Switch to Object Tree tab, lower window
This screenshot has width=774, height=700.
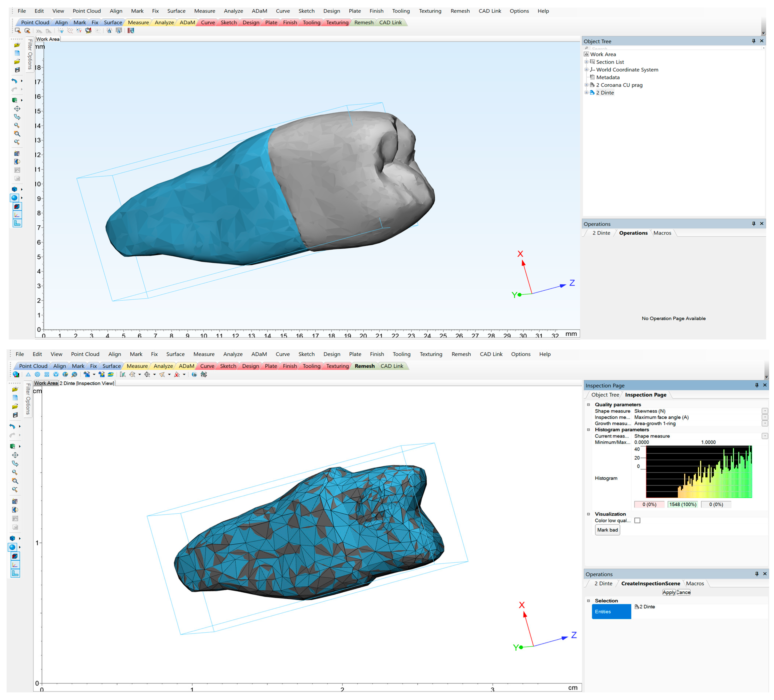click(605, 395)
